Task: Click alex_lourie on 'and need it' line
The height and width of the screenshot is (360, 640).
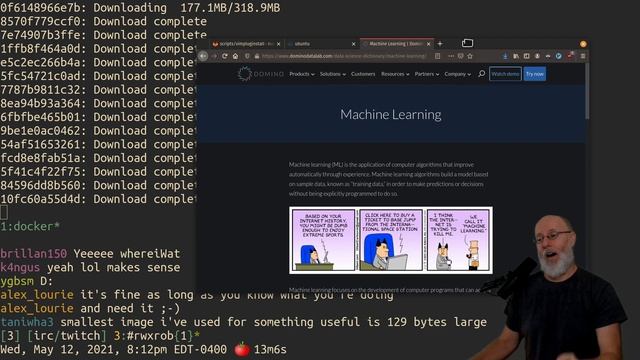Action: coord(37,308)
